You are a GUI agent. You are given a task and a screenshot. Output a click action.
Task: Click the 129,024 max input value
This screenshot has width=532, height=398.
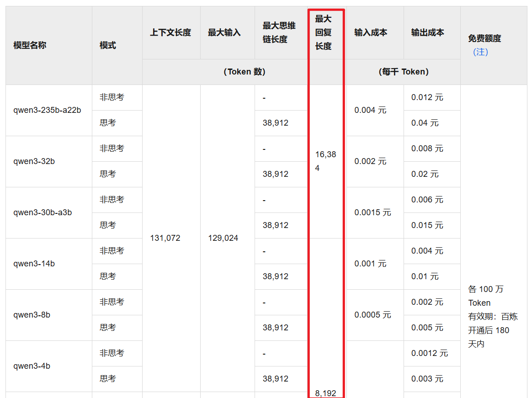tap(223, 238)
